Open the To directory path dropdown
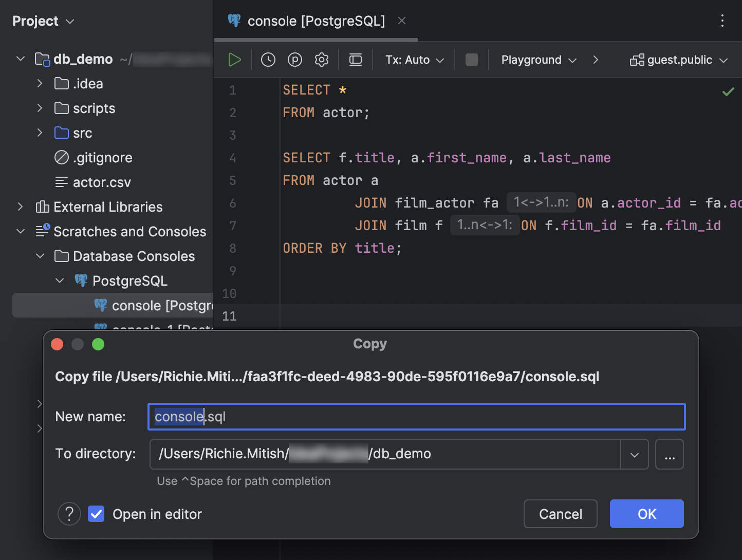This screenshot has height=560, width=742. pyautogui.click(x=635, y=454)
